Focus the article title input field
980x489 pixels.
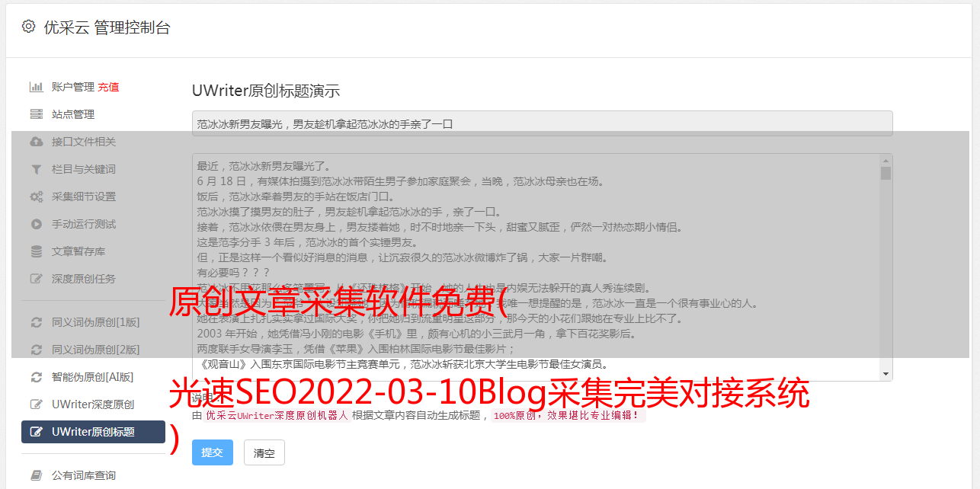point(542,123)
